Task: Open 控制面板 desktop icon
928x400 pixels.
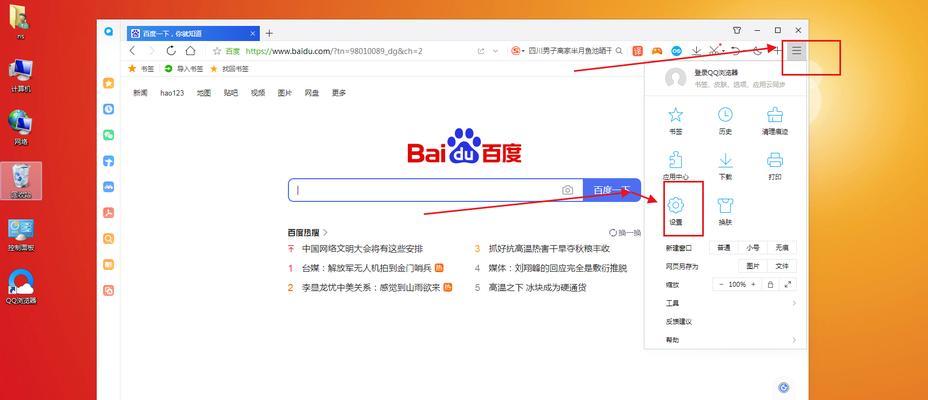Action: pos(21,235)
